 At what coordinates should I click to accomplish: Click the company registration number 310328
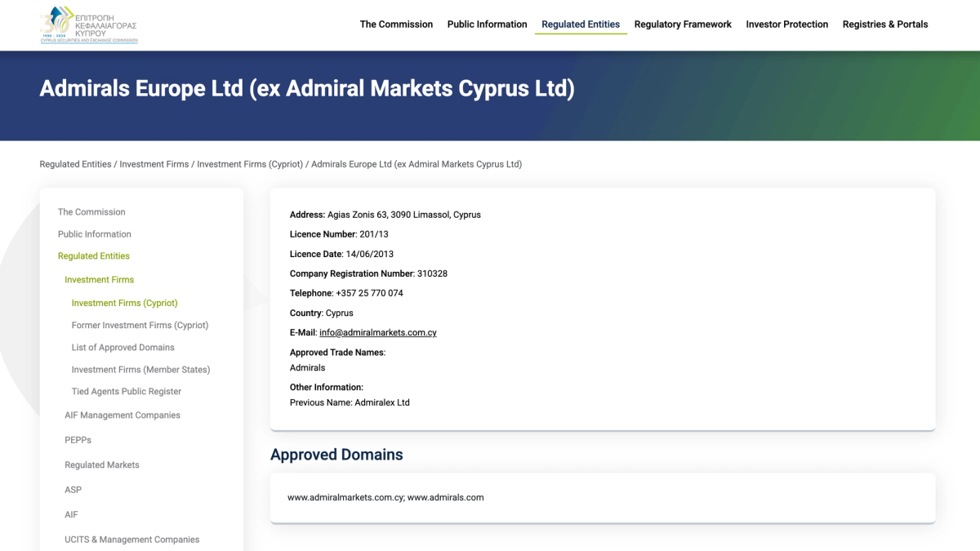tap(432, 273)
